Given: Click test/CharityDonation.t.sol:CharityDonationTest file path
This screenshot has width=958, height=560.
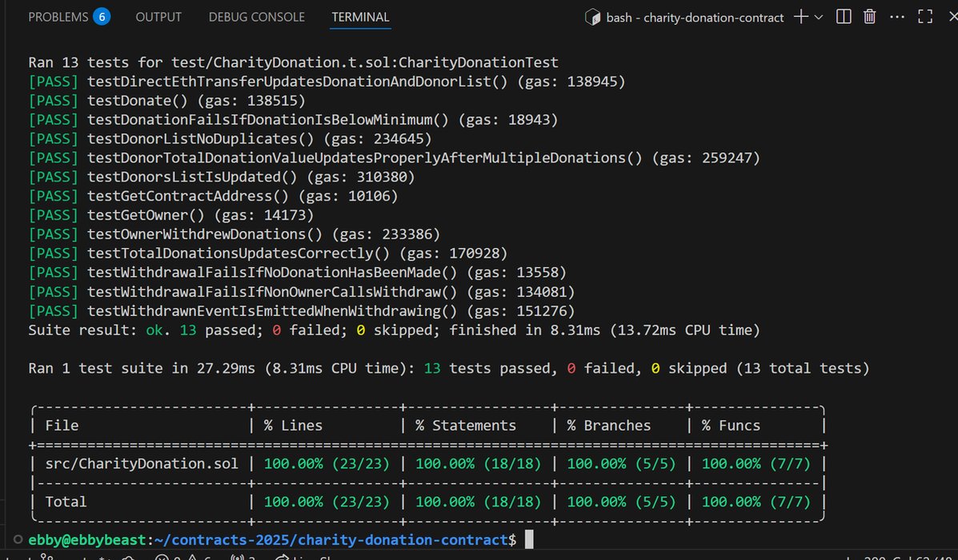Looking at the screenshot, I should pos(365,62).
